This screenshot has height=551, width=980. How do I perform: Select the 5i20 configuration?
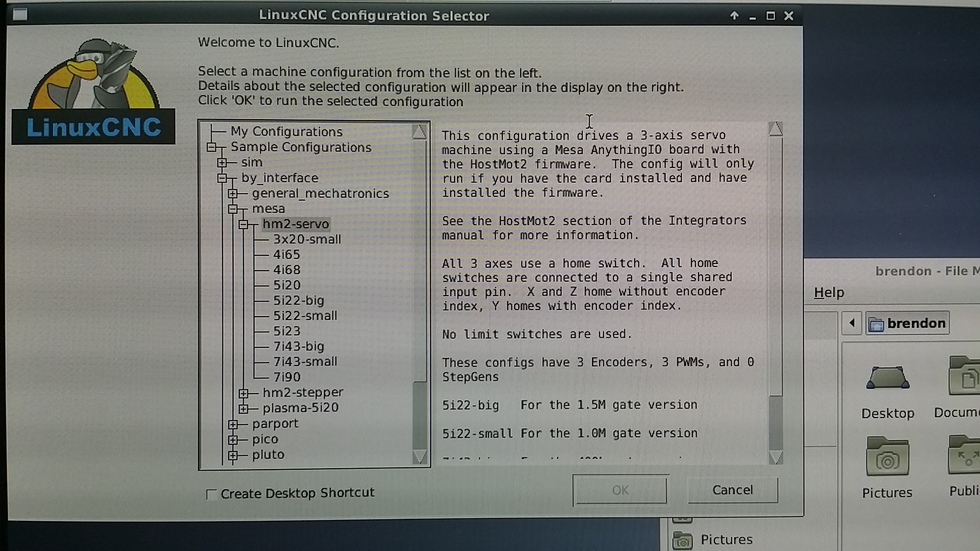click(287, 285)
